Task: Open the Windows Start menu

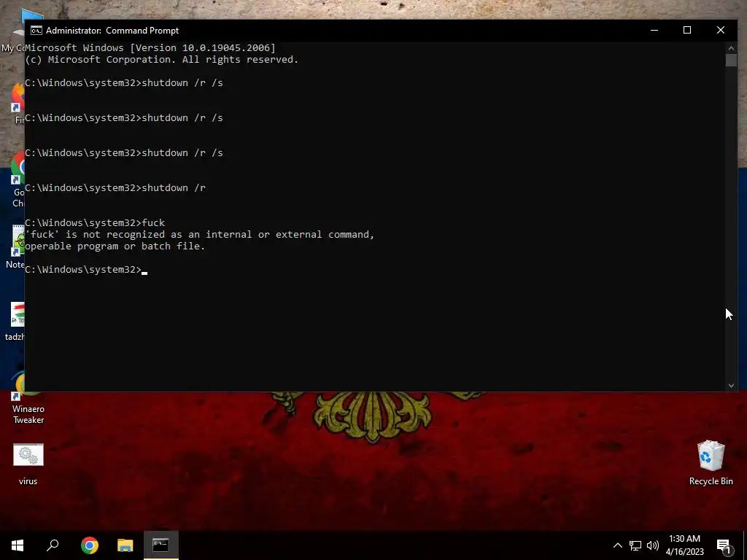Action: [18, 545]
